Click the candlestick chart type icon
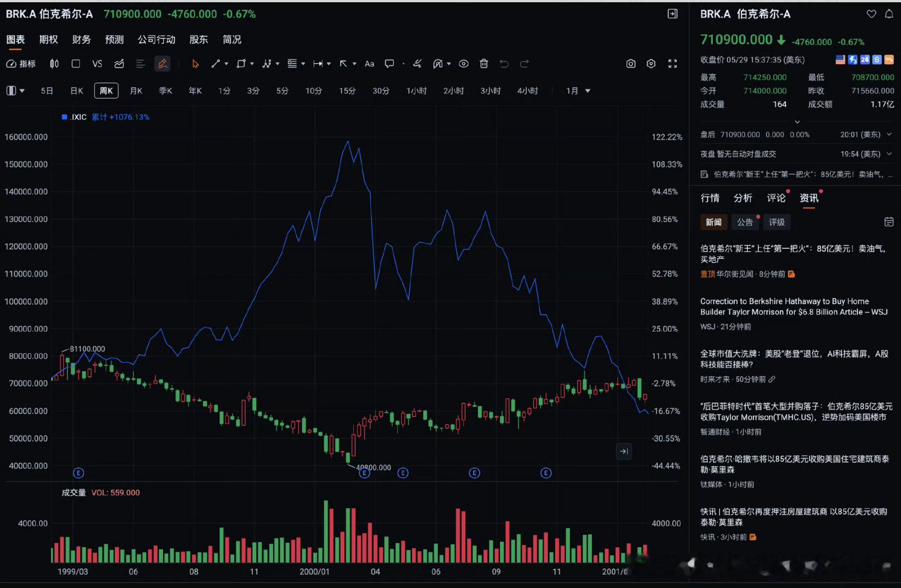This screenshot has width=901, height=588. [54, 64]
